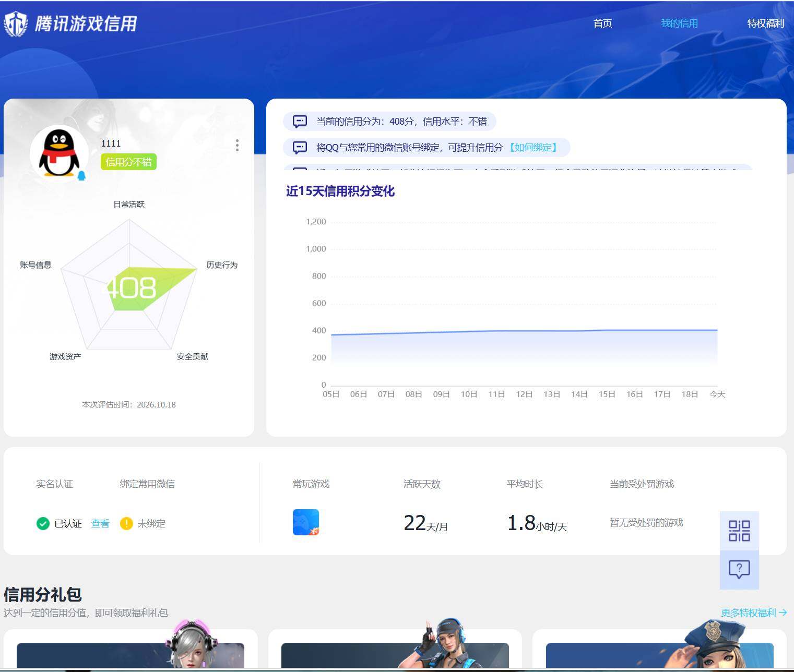Click the 账号信息 radar axis label

click(x=35, y=265)
